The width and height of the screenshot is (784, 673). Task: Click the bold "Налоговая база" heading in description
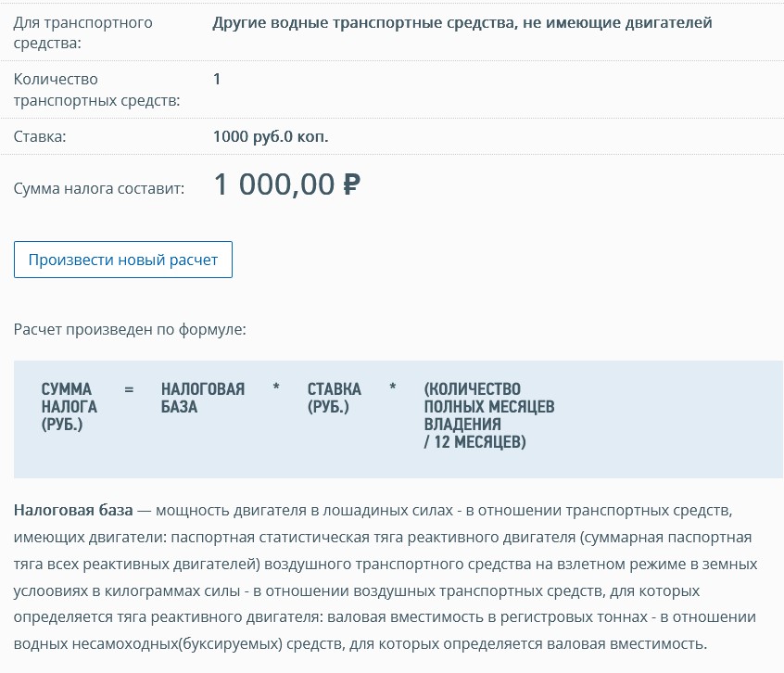(x=73, y=511)
